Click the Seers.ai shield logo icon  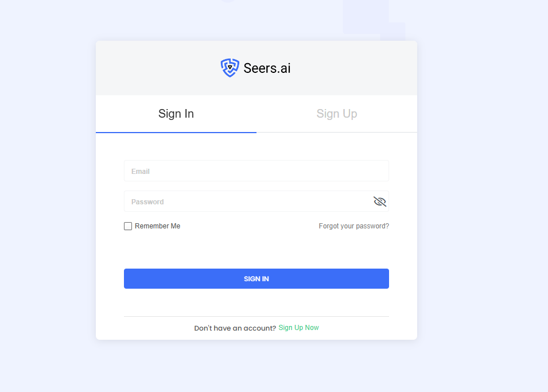tap(230, 68)
